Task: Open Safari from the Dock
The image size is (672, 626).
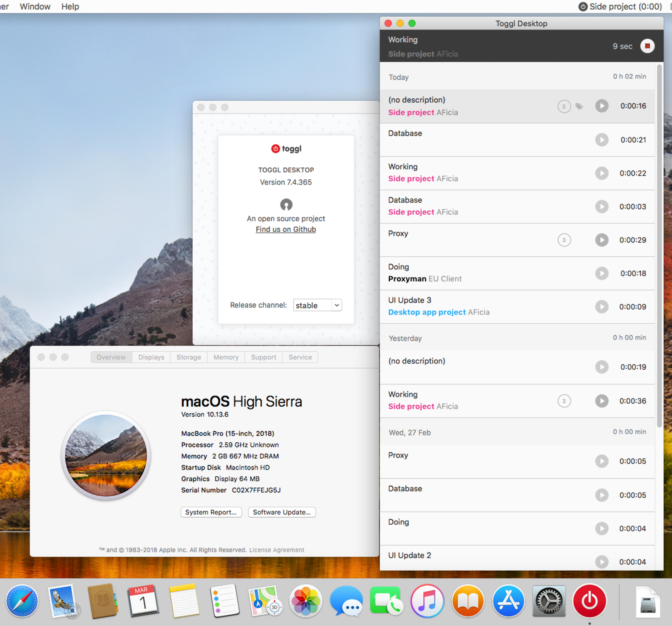Action: (x=22, y=601)
